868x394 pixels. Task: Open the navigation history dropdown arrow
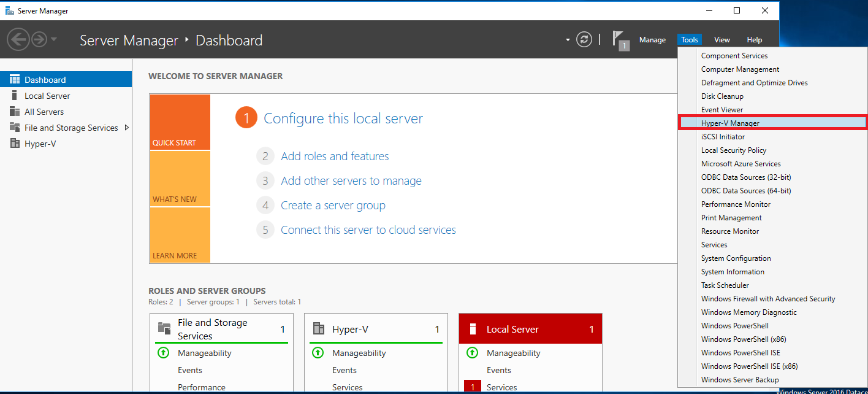54,40
